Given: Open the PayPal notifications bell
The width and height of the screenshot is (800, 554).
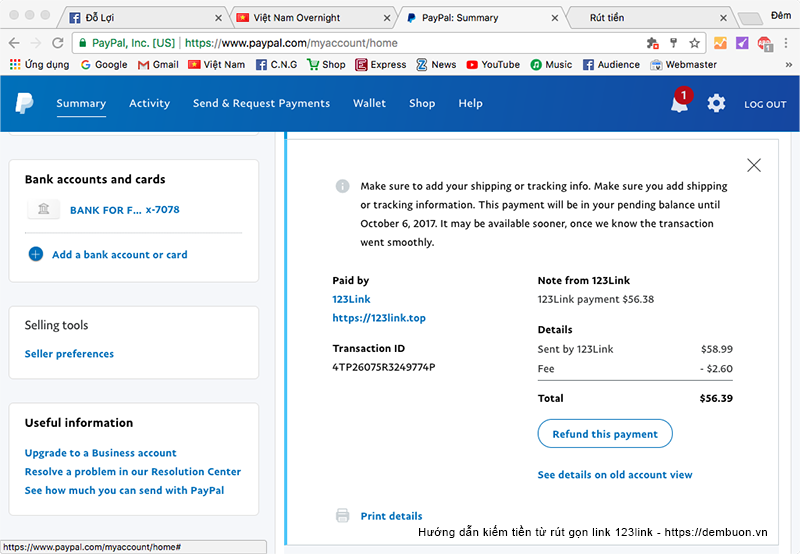Looking at the screenshot, I should tap(680, 103).
